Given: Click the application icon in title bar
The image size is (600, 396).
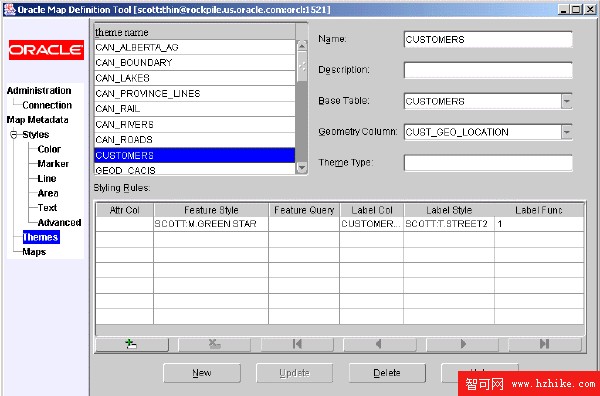Looking at the screenshot, I should pos(9,9).
